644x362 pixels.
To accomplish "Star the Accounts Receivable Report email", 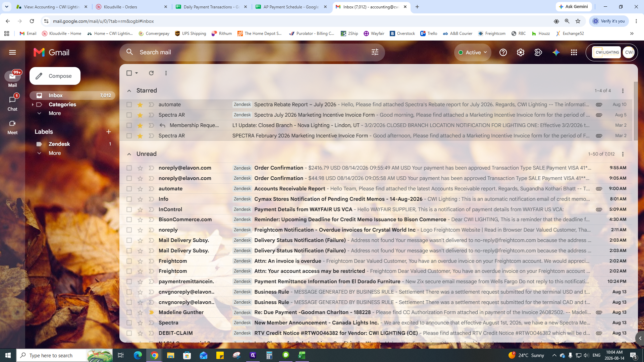I will (x=140, y=189).
